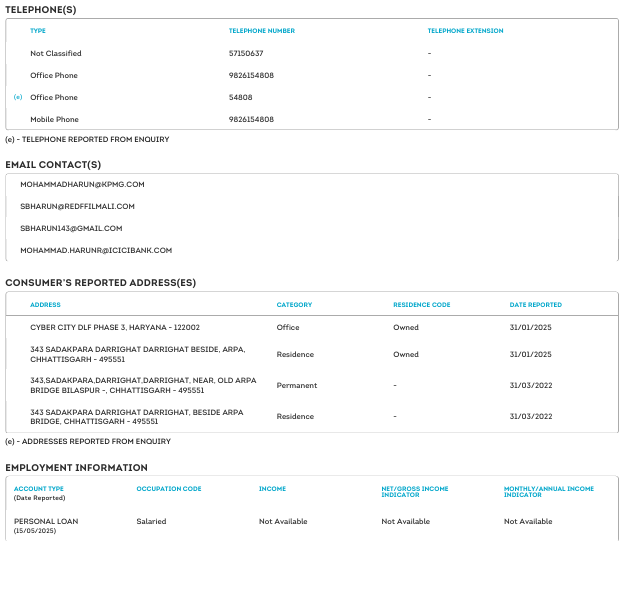Open email MOHAMMADHARUN@KPMG.COM

click(x=82, y=184)
